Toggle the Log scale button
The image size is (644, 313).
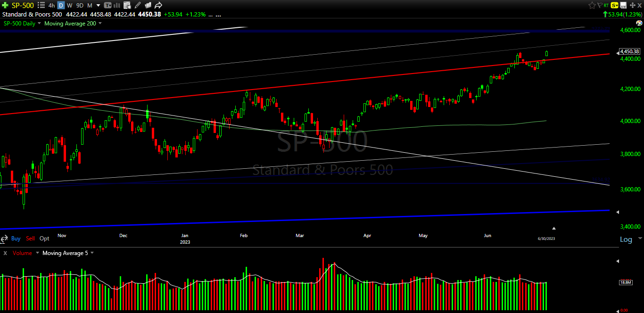point(626,239)
